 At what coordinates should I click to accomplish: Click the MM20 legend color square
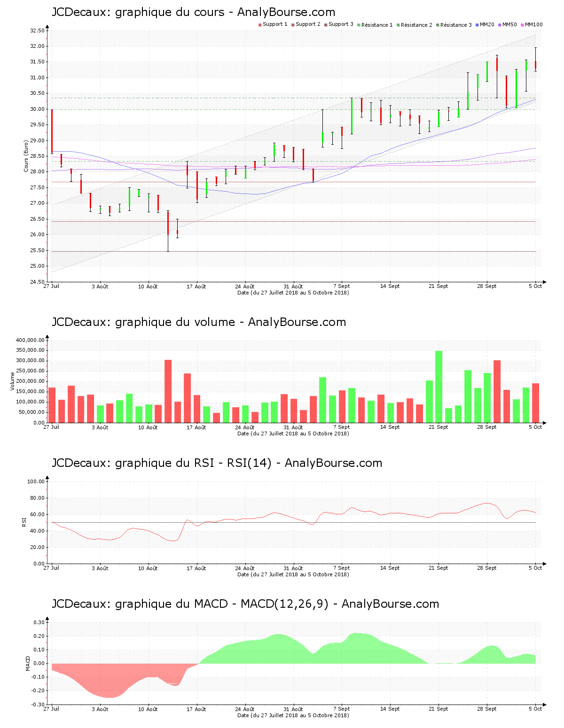477,24
